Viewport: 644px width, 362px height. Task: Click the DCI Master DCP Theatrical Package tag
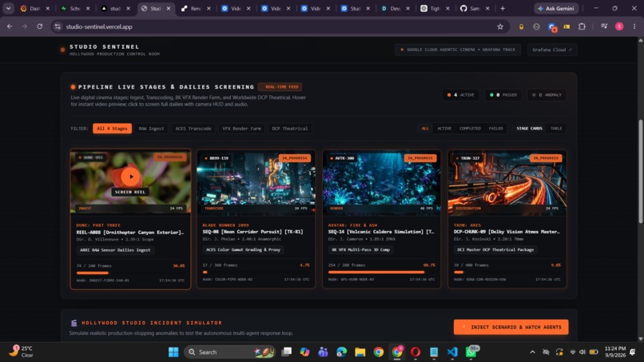click(x=495, y=249)
